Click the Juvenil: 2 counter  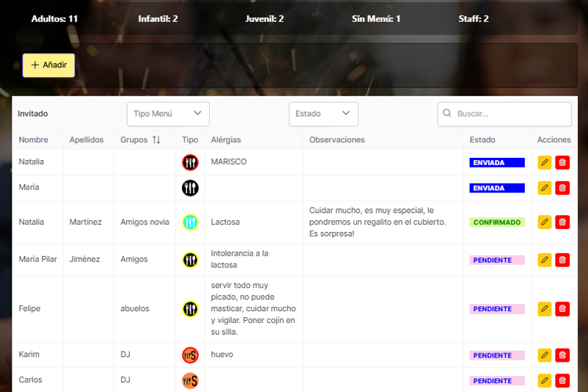(265, 19)
